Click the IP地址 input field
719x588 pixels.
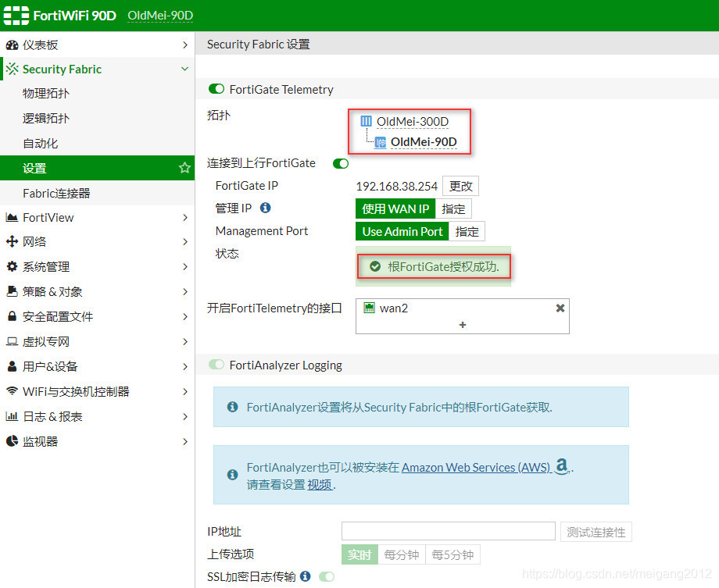coord(448,531)
